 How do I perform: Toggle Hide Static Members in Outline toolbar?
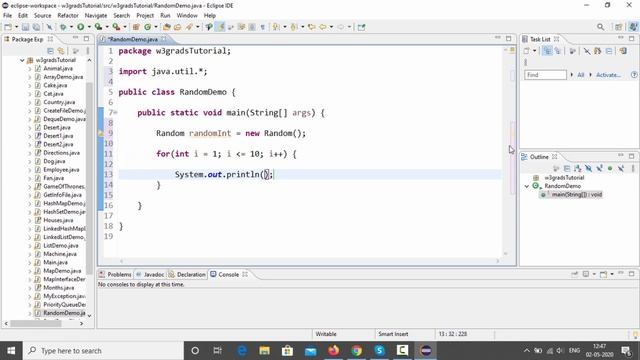click(x=599, y=168)
